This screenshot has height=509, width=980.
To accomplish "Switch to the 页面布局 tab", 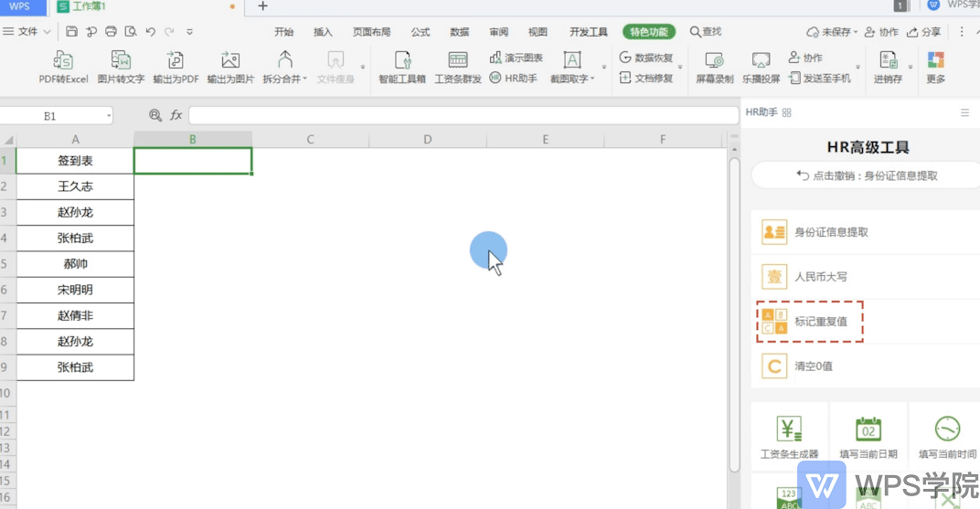I will 371,31.
